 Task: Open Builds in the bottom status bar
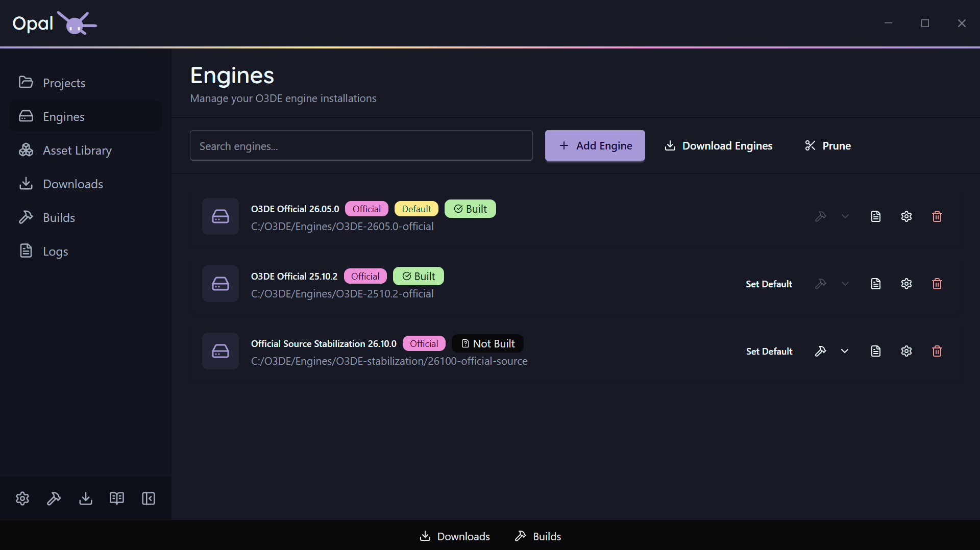pyautogui.click(x=538, y=536)
